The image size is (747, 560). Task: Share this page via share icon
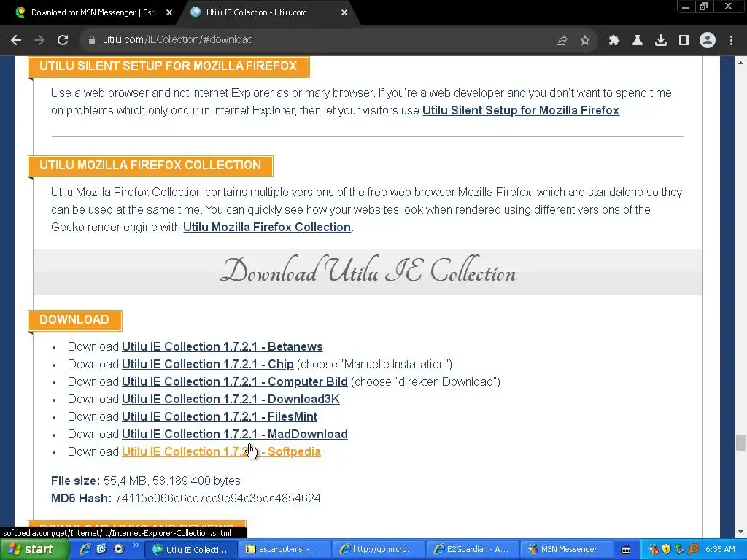coord(562,41)
